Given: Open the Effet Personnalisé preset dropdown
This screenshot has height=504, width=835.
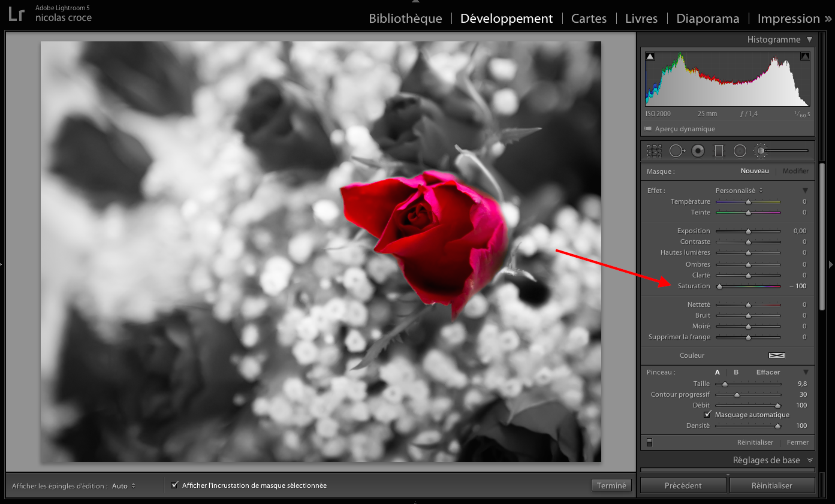Looking at the screenshot, I should (x=739, y=191).
